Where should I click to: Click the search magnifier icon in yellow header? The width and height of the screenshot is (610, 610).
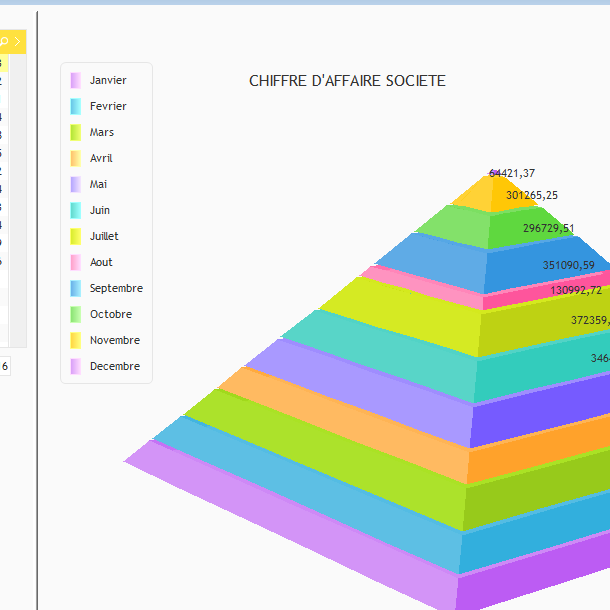pos(4,42)
